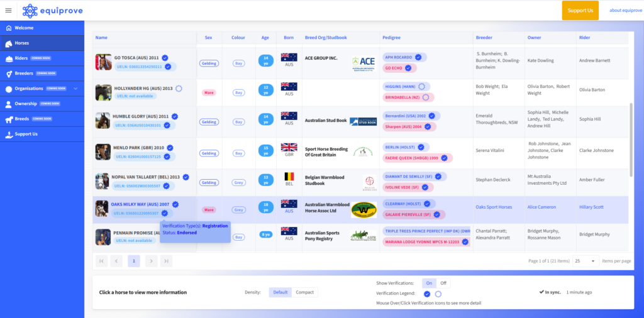Click the Breeds horse icon in sidebar

pyautogui.click(x=9, y=119)
